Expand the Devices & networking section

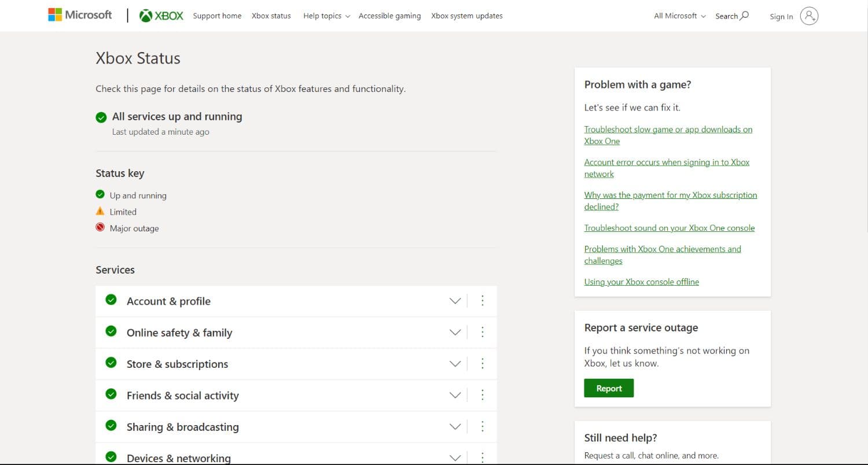click(455, 457)
